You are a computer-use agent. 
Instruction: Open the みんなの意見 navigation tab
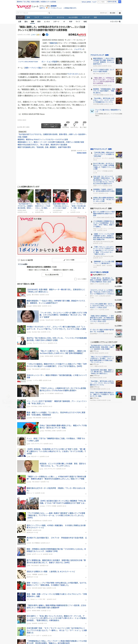click(73, 17)
